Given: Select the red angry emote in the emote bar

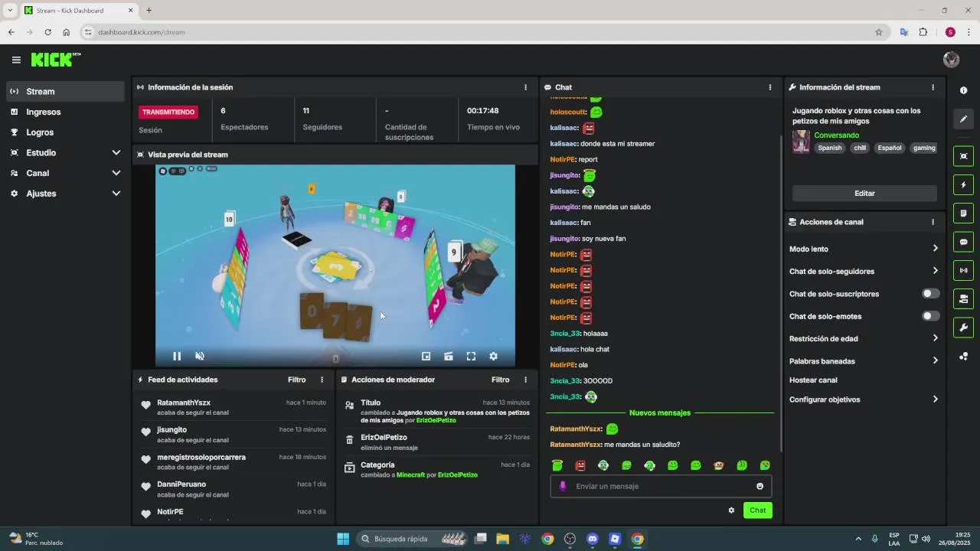Looking at the screenshot, I should 580,465.
